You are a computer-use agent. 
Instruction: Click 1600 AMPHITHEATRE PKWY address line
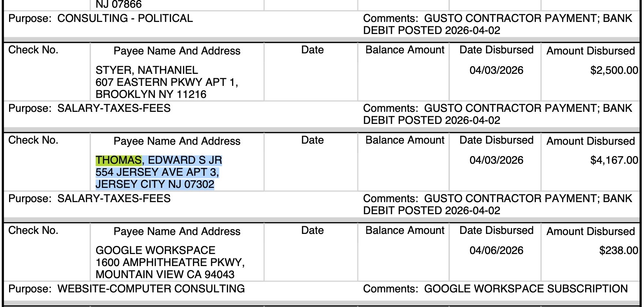tap(170, 262)
